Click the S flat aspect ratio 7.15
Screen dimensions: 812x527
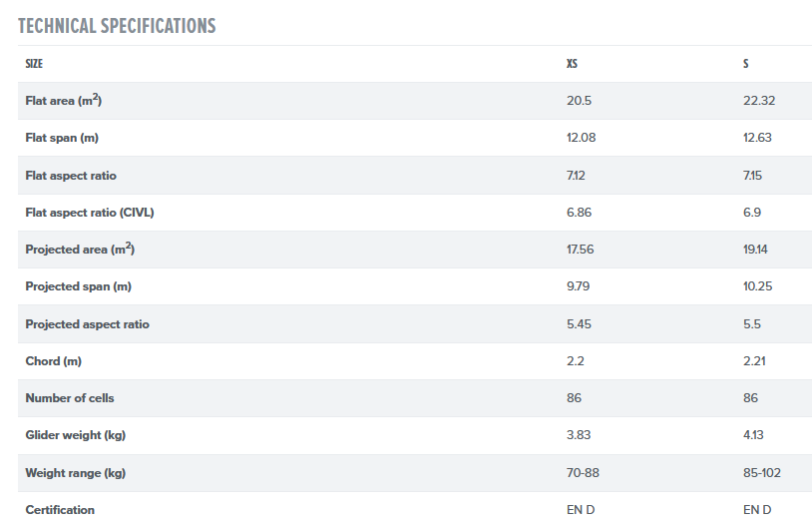754,176
